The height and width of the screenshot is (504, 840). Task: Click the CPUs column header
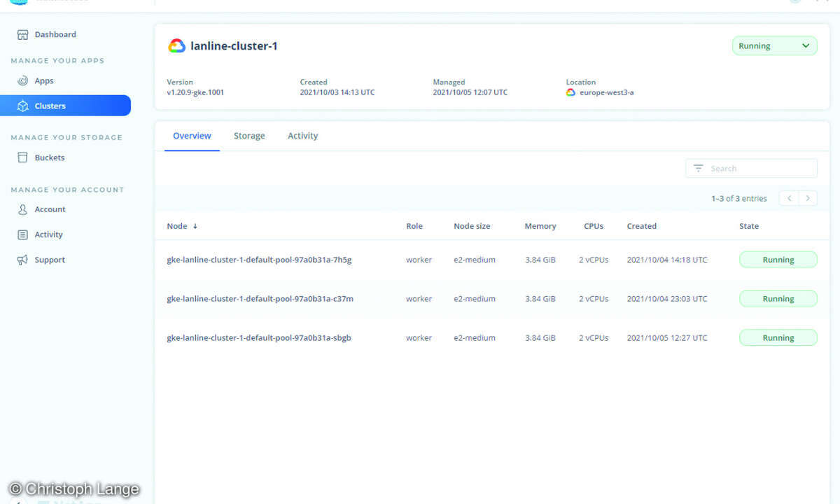pos(594,226)
